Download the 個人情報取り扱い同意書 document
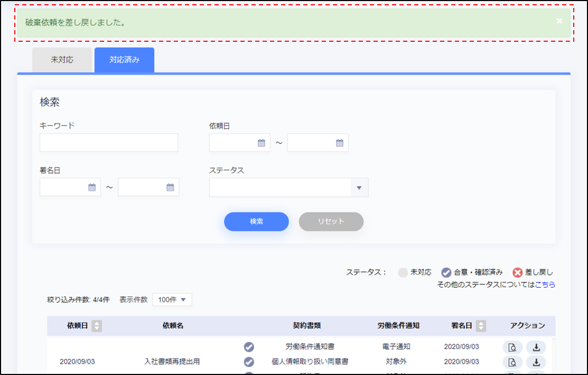 click(x=536, y=362)
